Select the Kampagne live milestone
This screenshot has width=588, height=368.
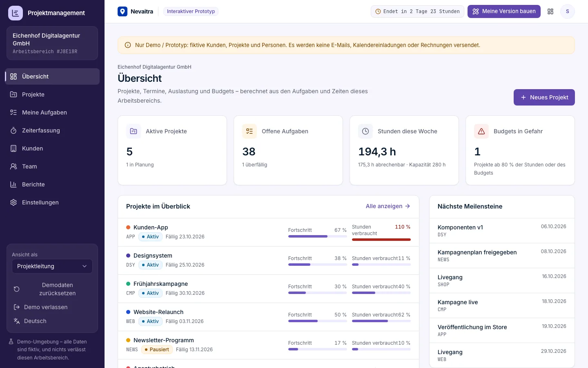(x=502, y=305)
